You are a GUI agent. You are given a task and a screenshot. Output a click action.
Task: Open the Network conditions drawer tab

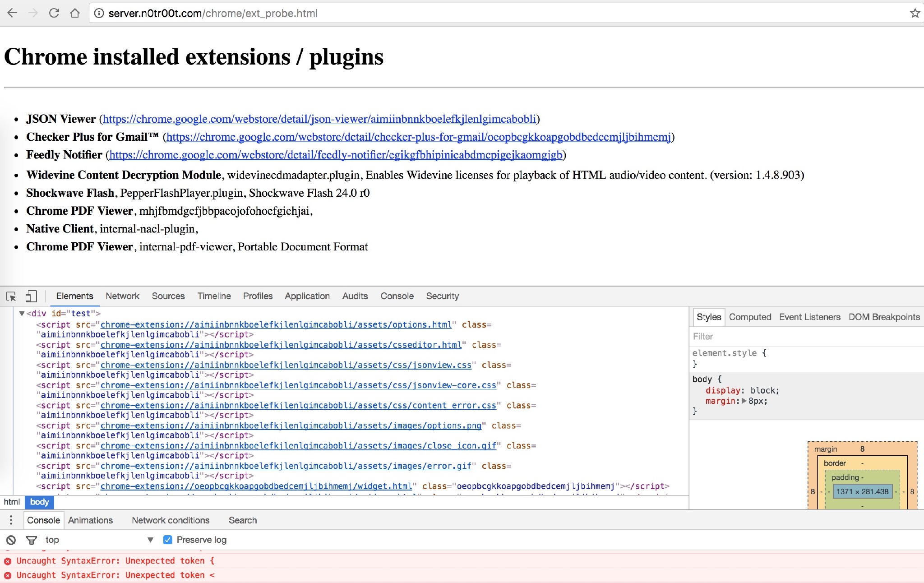171,520
